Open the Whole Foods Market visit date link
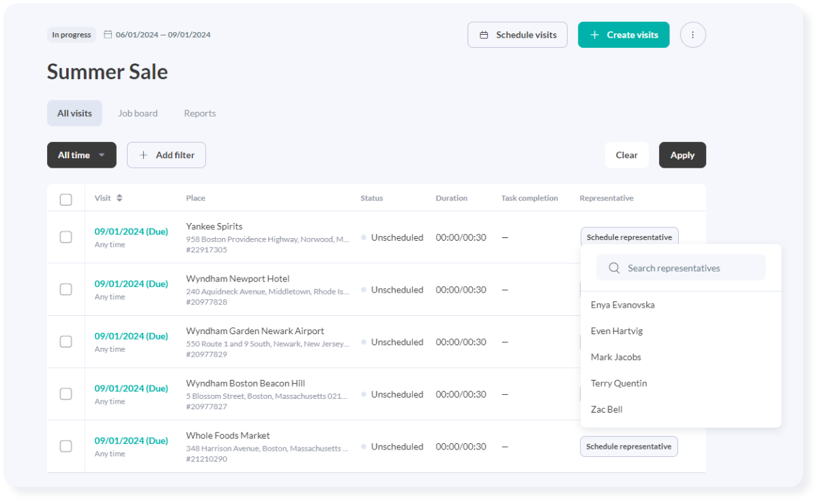The image size is (820, 504). [x=131, y=441]
